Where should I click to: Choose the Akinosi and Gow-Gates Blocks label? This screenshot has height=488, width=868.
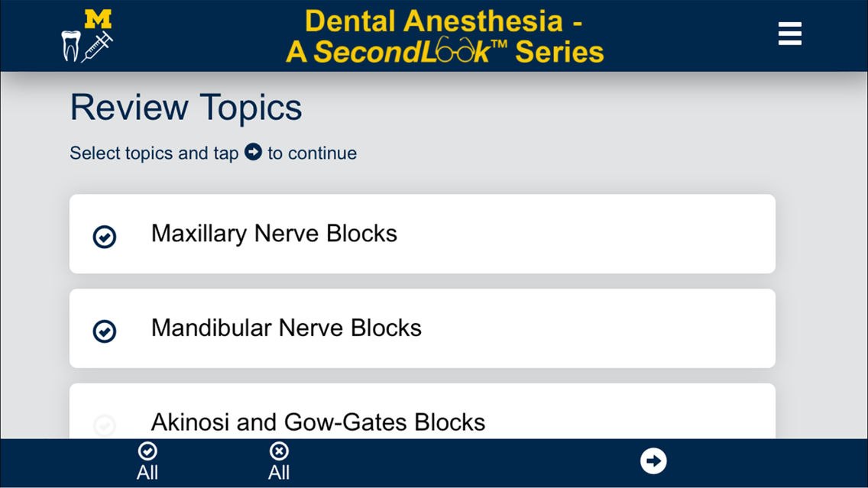tap(318, 422)
